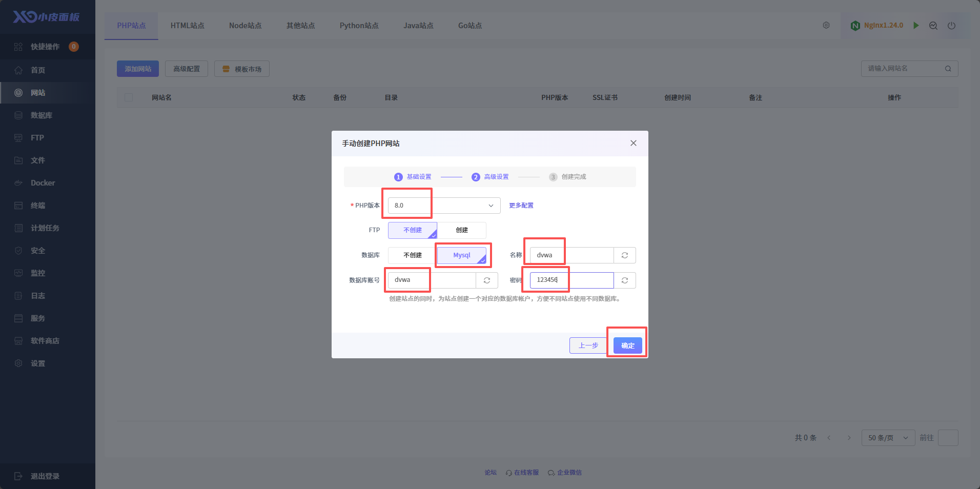
Task: Expand the PHP版本 dropdown
Action: coord(444,206)
